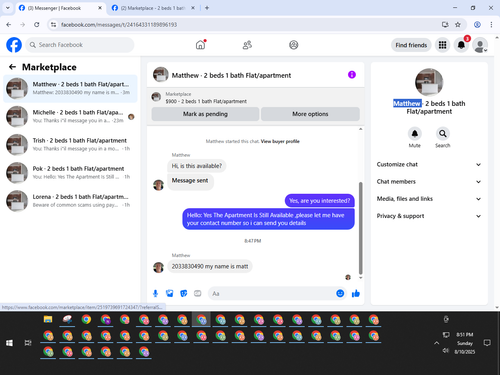Screen dimensions: 500x375
Task: Focus the Aa message input field
Action: point(272,293)
